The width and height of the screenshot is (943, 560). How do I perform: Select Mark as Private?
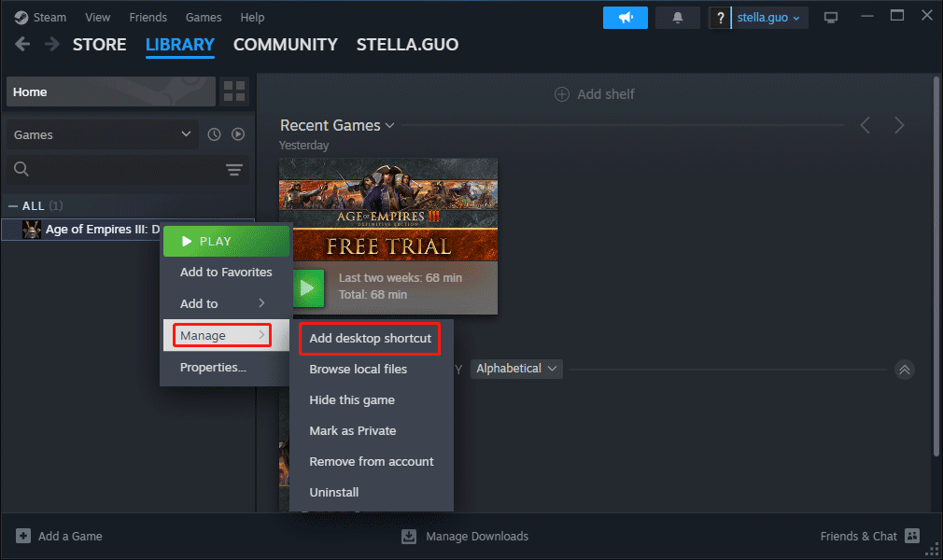371,430
